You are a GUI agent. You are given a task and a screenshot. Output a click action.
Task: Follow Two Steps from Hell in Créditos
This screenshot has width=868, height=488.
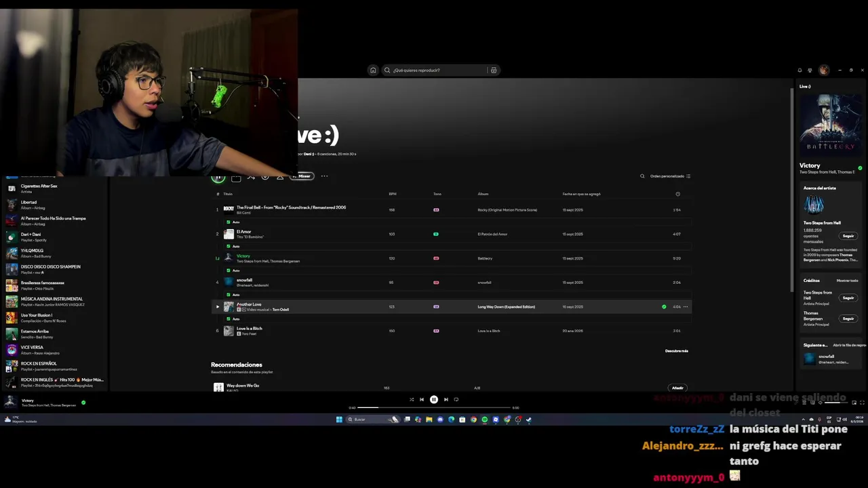(848, 298)
